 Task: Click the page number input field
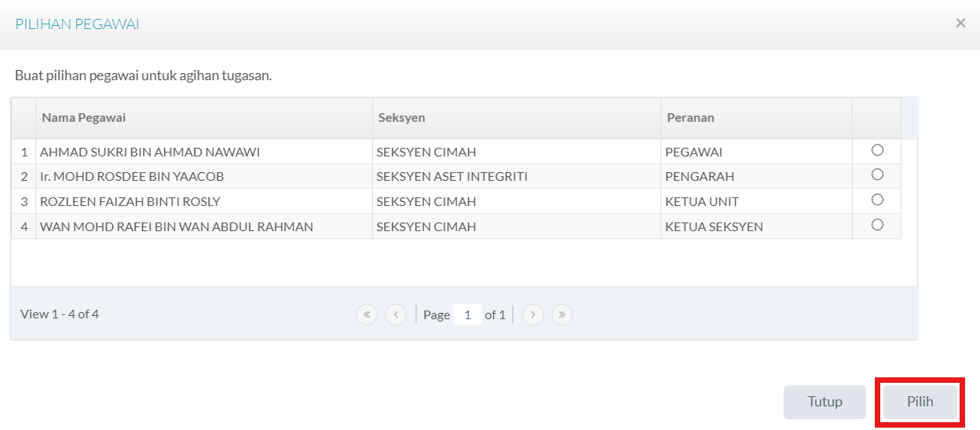point(467,314)
